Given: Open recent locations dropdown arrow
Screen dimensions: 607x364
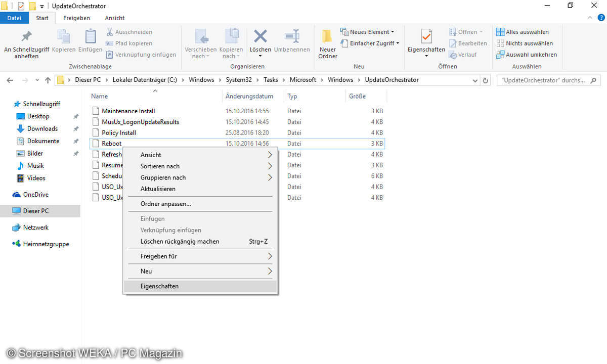Looking at the screenshot, I should [37, 80].
